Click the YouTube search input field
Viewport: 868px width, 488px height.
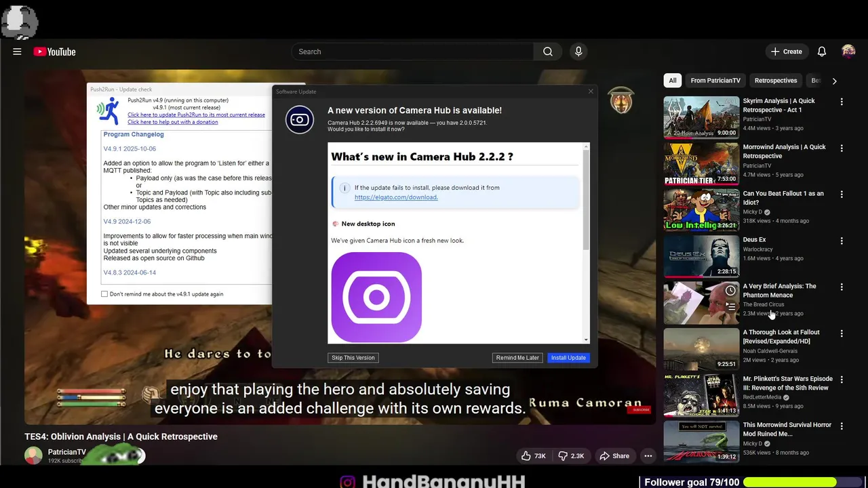pyautogui.click(x=412, y=52)
